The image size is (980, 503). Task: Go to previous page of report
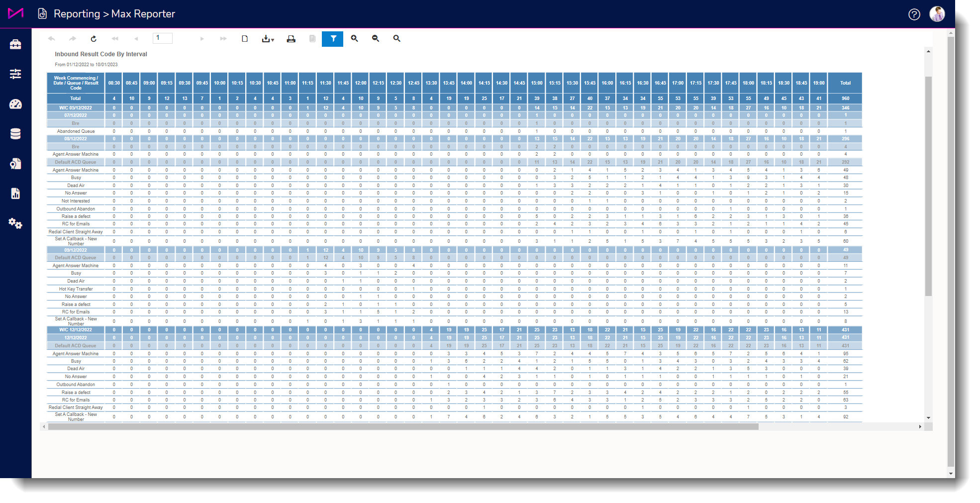[x=136, y=39]
